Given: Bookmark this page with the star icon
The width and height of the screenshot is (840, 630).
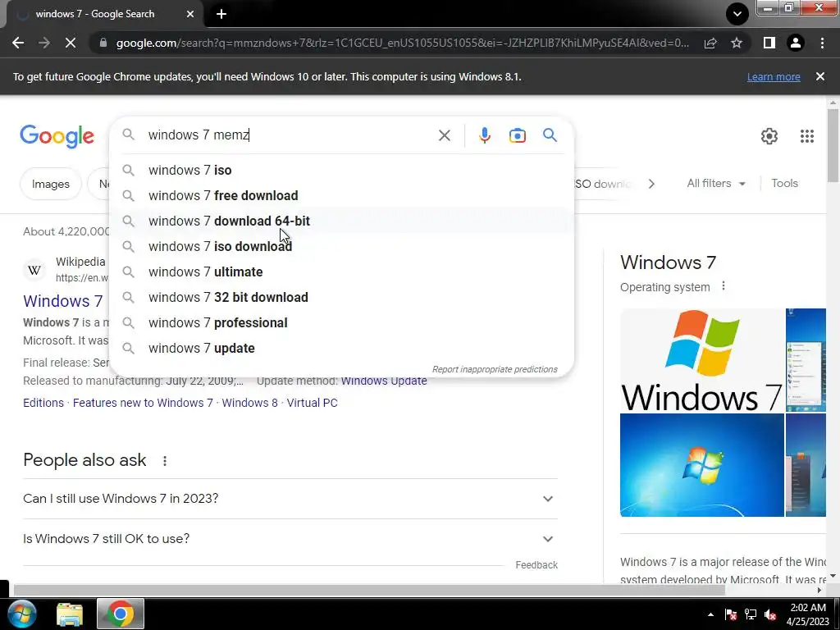Looking at the screenshot, I should point(737,43).
